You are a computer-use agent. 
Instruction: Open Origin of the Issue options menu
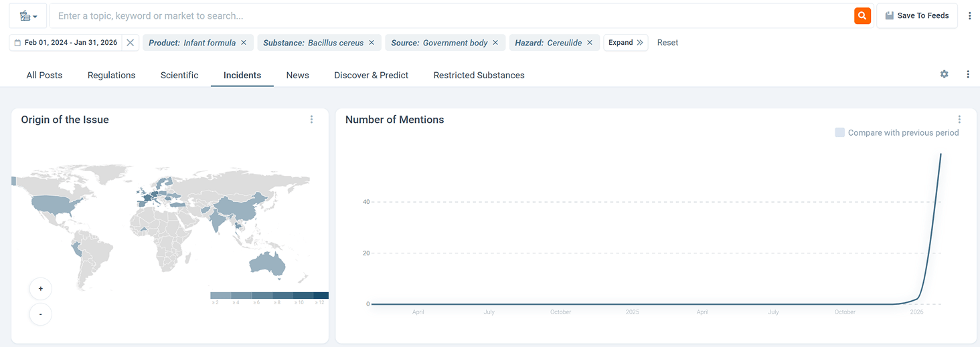311,120
